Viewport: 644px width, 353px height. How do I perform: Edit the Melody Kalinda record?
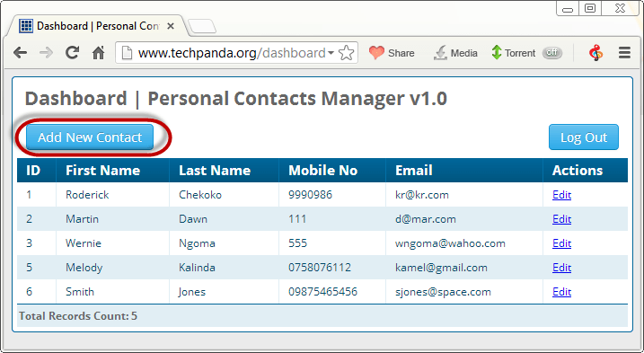pyautogui.click(x=562, y=268)
